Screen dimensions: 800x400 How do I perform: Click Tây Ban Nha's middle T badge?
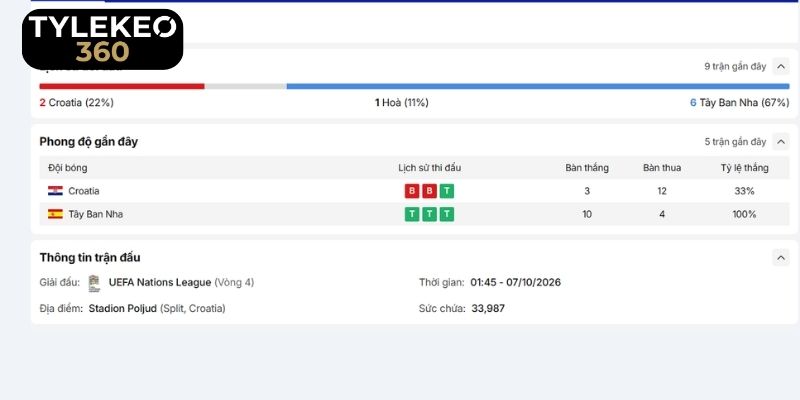click(x=429, y=214)
